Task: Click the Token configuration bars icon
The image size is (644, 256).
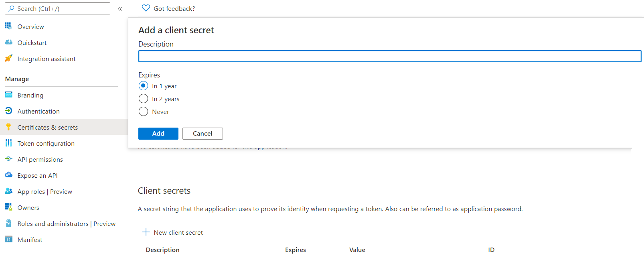Action: coord(8,143)
